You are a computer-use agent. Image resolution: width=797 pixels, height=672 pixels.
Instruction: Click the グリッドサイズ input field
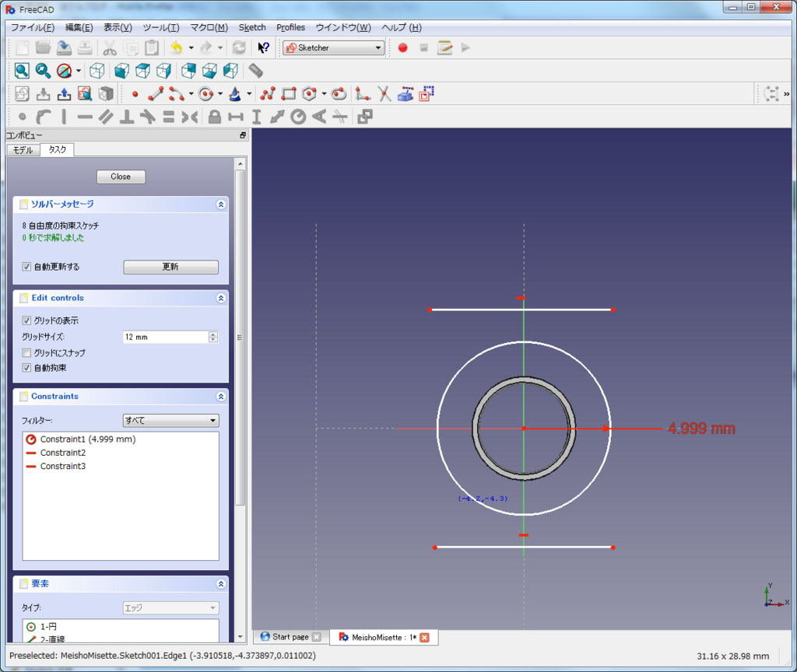tap(165, 337)
